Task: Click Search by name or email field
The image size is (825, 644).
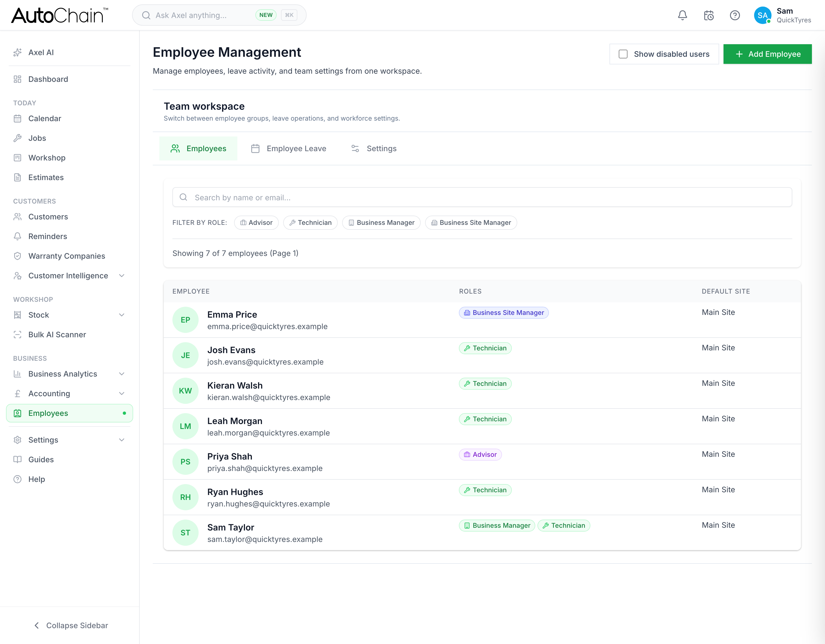Action: tap(482, 197)
